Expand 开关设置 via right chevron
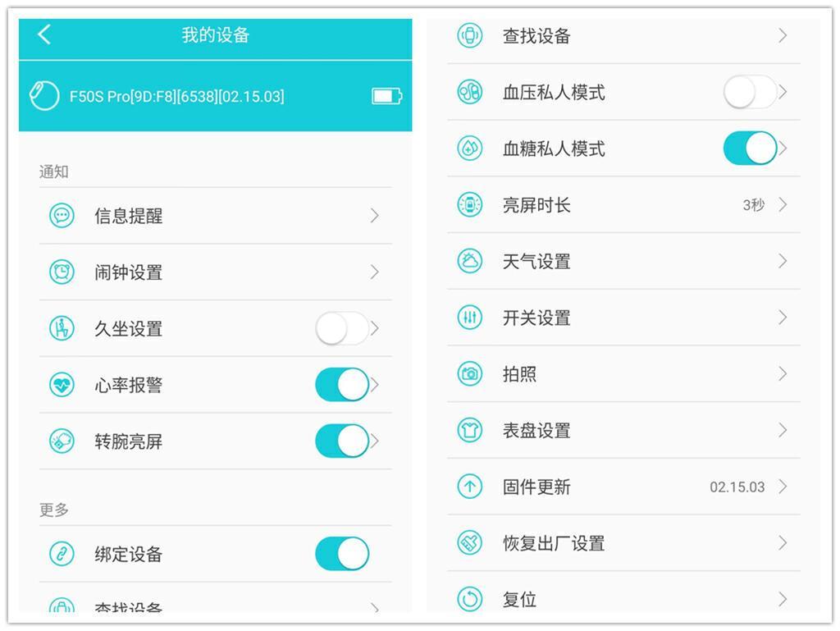 783,318
